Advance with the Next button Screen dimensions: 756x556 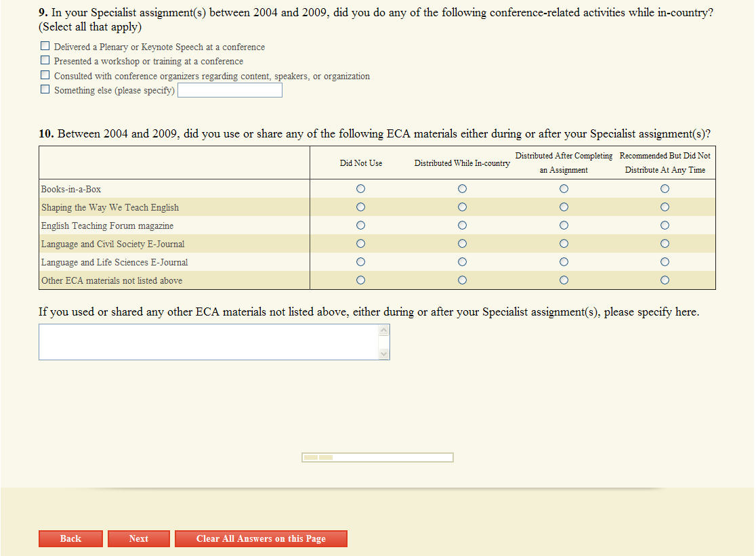point(139,538)
